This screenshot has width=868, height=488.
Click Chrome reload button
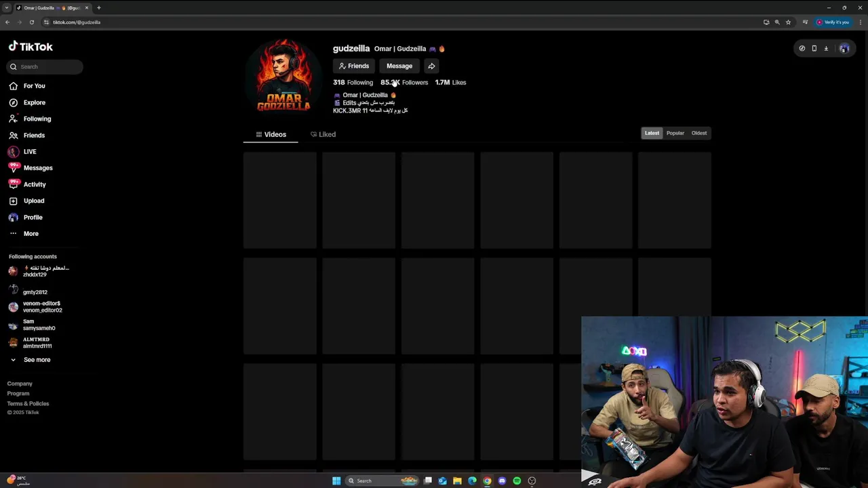(x=31, y=22)
